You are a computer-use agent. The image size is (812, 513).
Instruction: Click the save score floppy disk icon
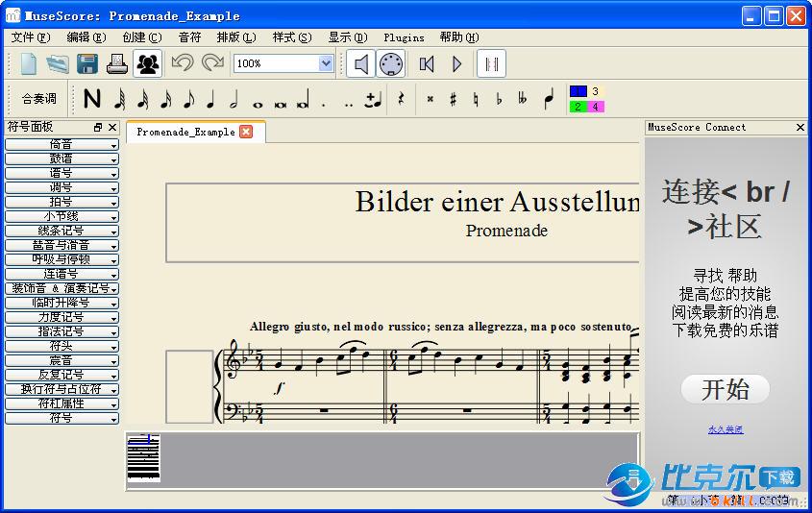click(x=87, y=63)
